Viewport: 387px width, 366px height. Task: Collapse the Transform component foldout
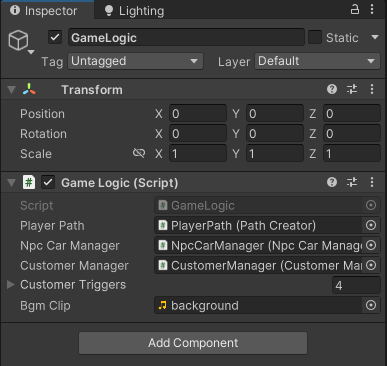click(11, 90)
